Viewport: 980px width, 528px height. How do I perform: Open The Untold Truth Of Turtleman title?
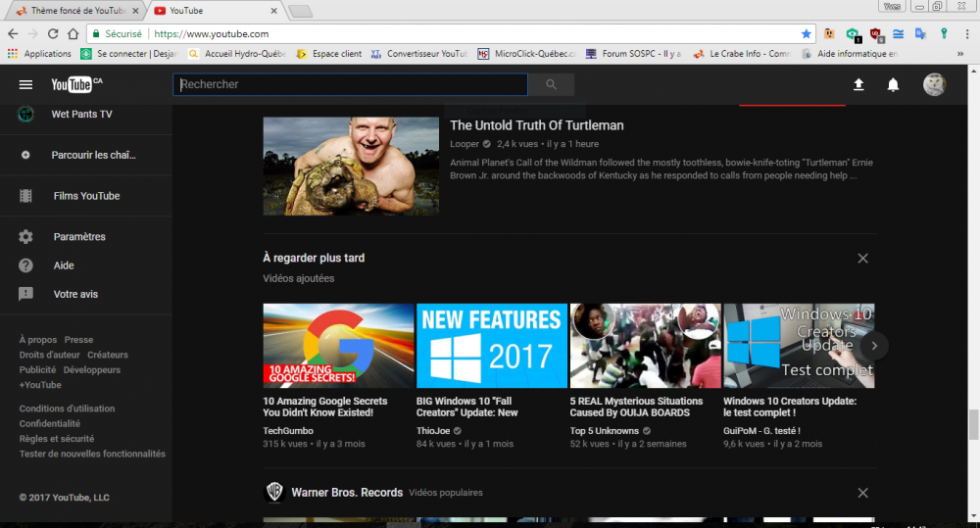(536, 125)
